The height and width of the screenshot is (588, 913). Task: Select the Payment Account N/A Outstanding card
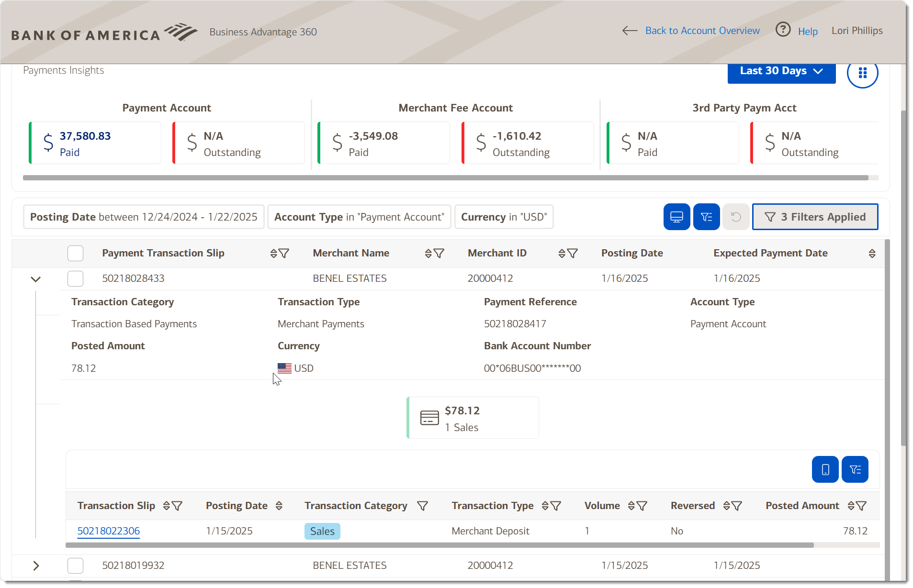point(238,143)
